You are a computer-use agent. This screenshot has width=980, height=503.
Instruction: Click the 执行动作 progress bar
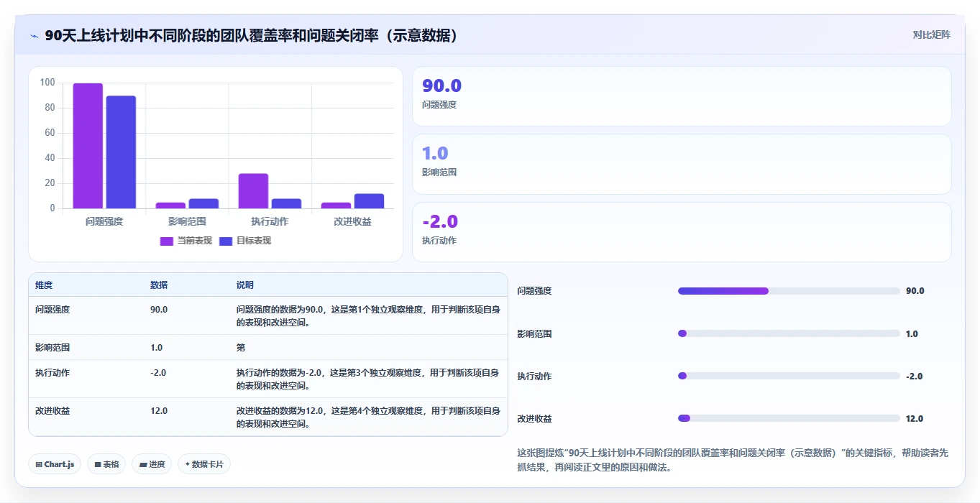[789, 376]
